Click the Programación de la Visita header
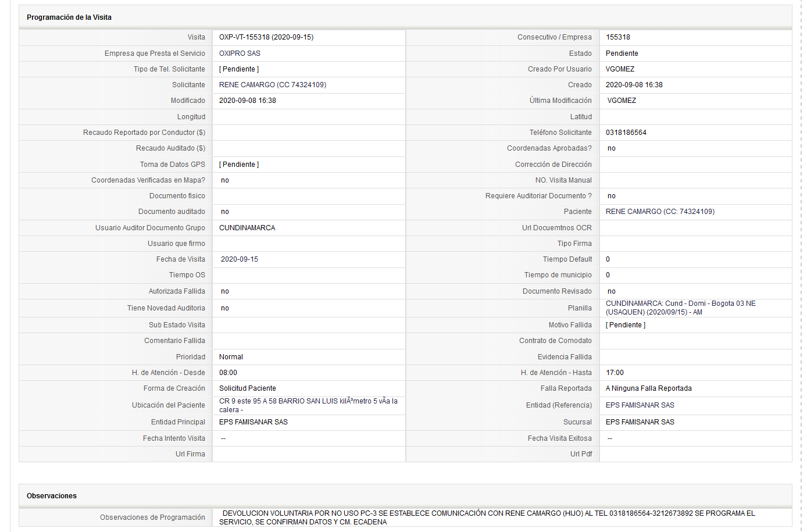 pos(69,17)
